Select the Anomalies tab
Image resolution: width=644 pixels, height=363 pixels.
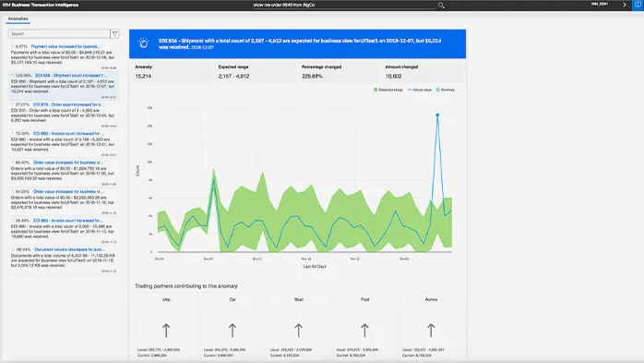(x=18, y=18)
